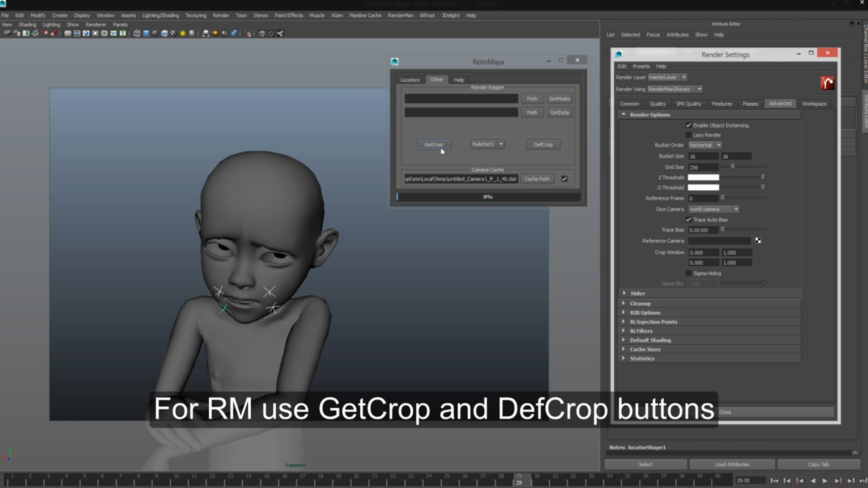
Task: Click the current frame 29.00 field
Action: pyautogui.click(x=750, y=481)
